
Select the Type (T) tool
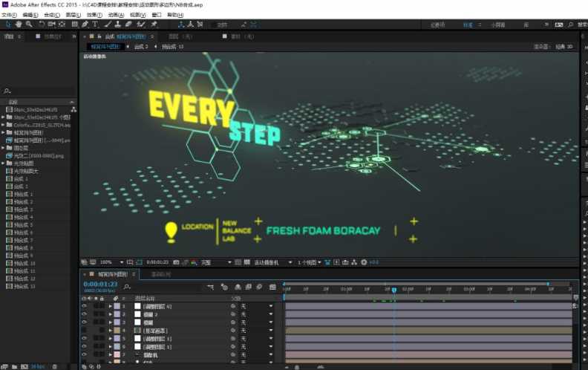95,25
